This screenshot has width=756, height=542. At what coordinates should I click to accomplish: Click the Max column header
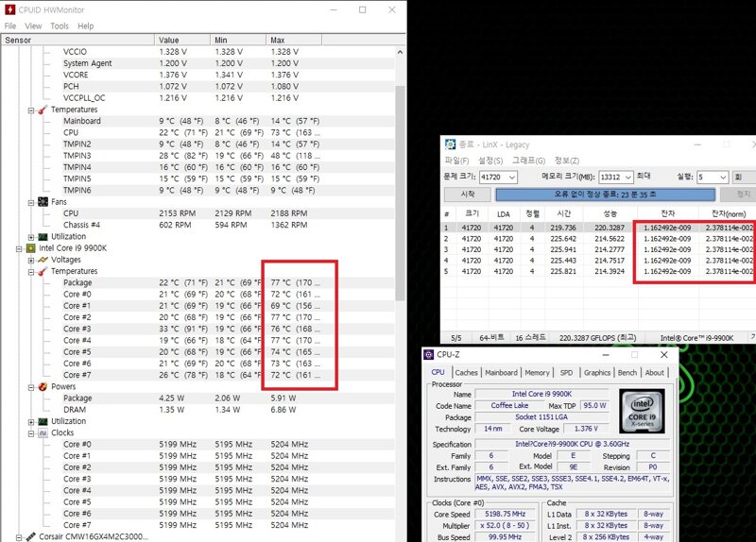(x=294, y=40)
